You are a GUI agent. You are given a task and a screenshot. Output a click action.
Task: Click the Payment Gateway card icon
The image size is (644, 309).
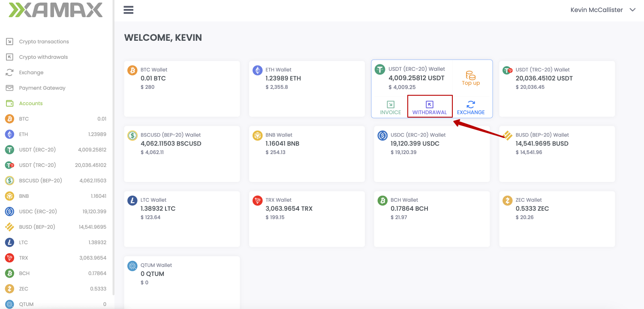click(9, 88)
